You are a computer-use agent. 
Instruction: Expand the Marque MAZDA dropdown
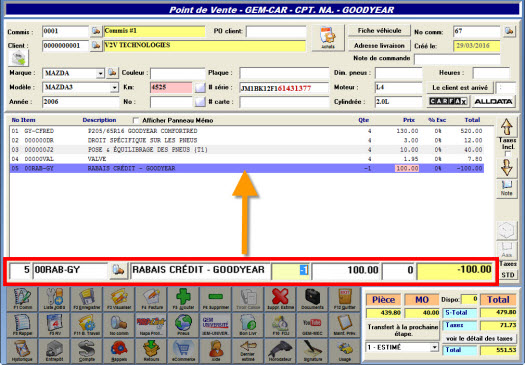click(100, 73)
